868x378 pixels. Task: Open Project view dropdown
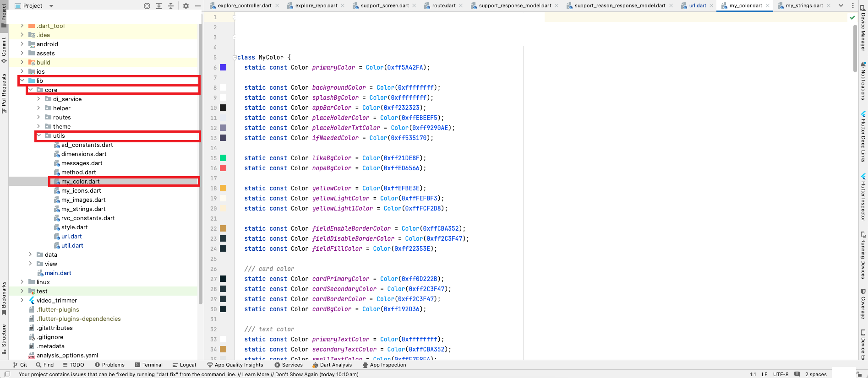coord(51,6)
